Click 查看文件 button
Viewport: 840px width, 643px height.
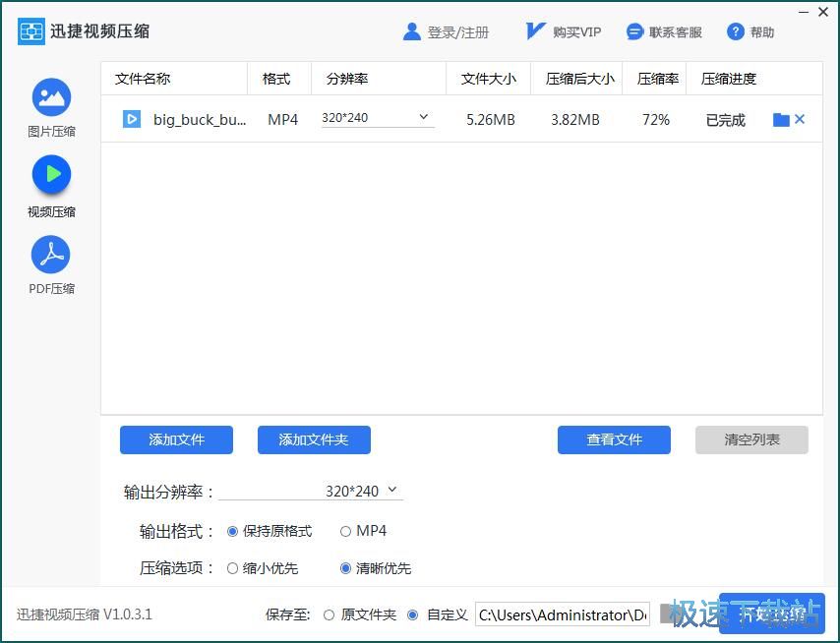pos(614,439)
